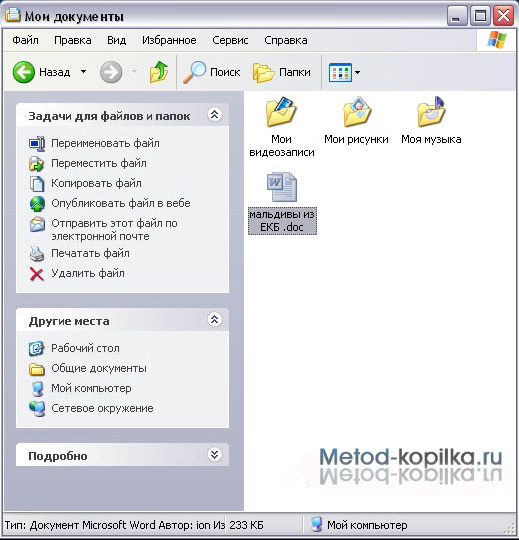Click the Удалить файл red X icon
This screenshot has width=519, height=540.
[37, 274]
